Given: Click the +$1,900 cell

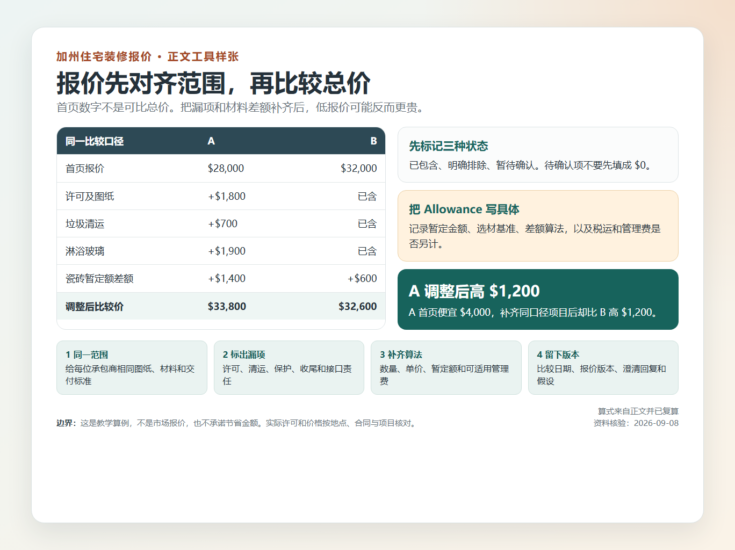Looking at the screenshot, I should pyautogui.click(x=226, y=251).
